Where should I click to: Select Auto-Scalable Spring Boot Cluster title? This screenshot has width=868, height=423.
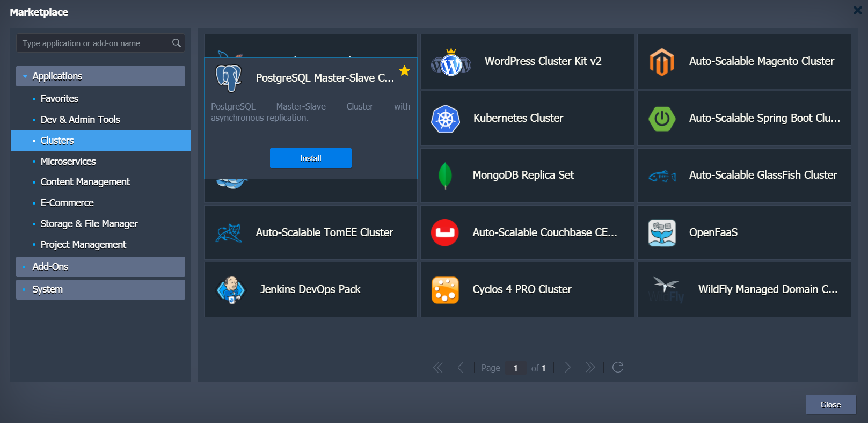765,118
